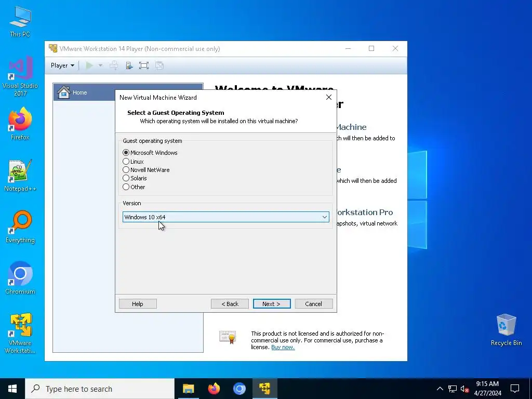Open Everything search desktop shortcut
This screenshot has height=399, width=532.
tap(20, 227)
